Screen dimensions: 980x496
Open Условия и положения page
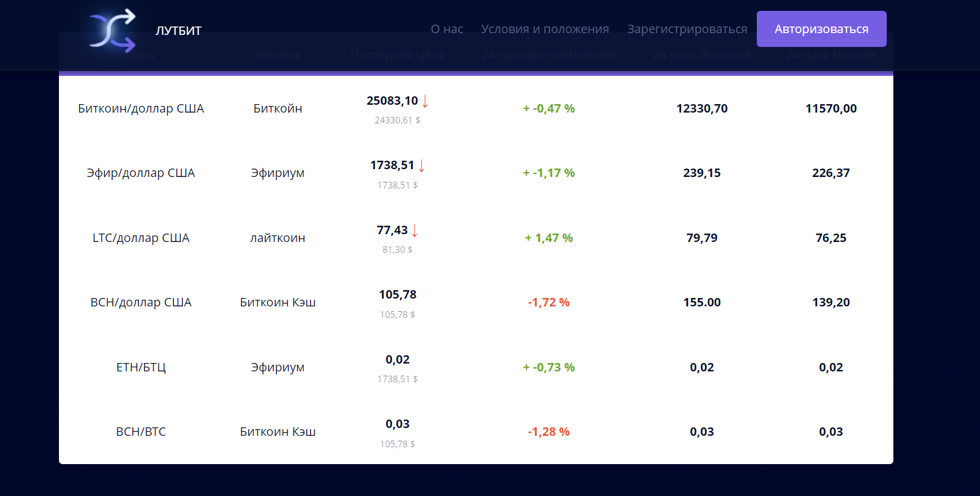point(544,29)
